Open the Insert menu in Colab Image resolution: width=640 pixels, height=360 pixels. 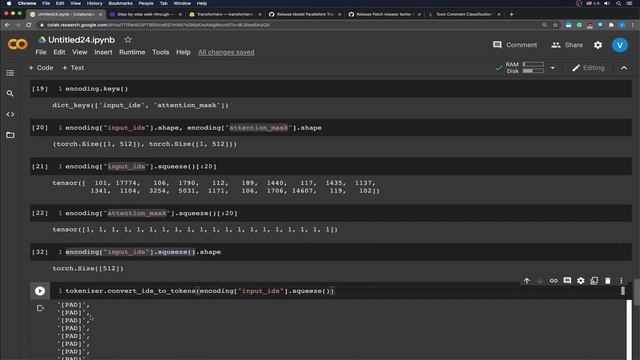click(x=103, y=52)
